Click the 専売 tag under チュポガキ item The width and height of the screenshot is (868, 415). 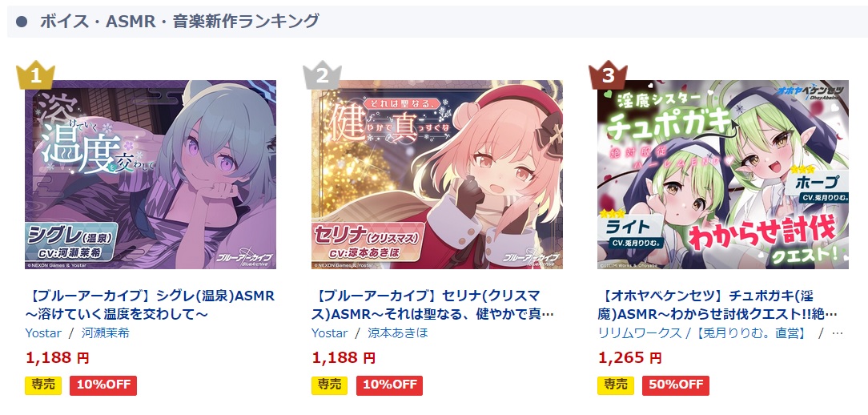click(x=616, y=385)
